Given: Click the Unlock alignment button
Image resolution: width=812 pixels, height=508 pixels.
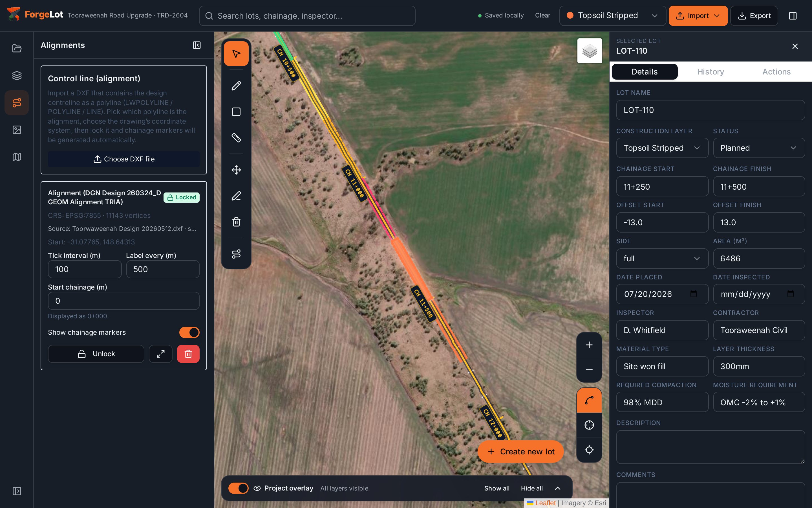Looking at the screenshot, I should tap(96, 354).
